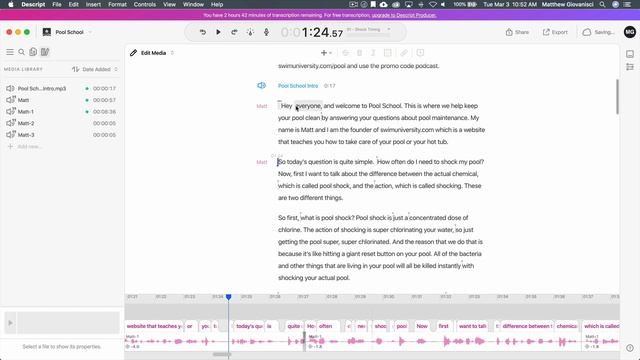Click the Wi-Fi icon in menu bar

433,4
